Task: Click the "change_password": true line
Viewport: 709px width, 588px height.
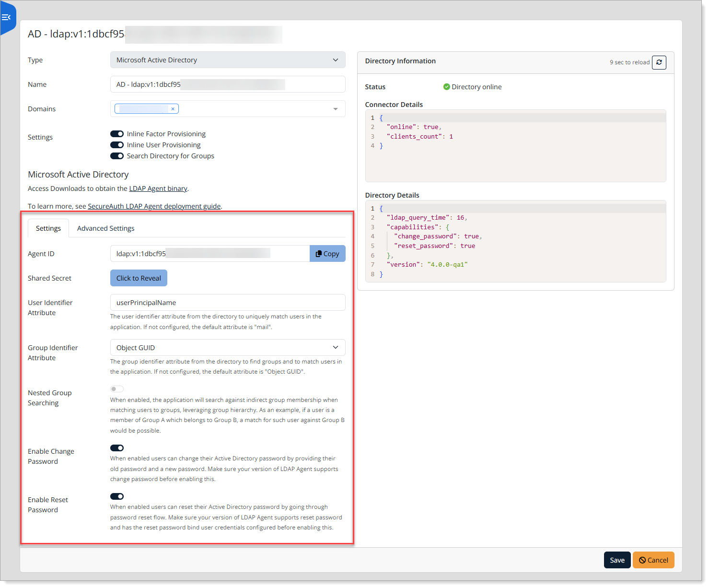Action: click(x=438, y=236)
